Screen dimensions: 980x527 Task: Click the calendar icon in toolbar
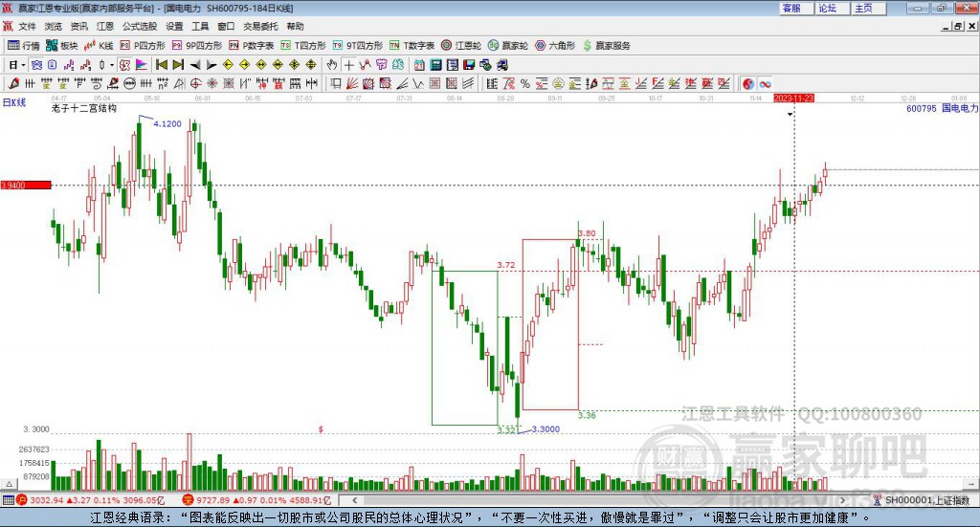pos(419,65)
